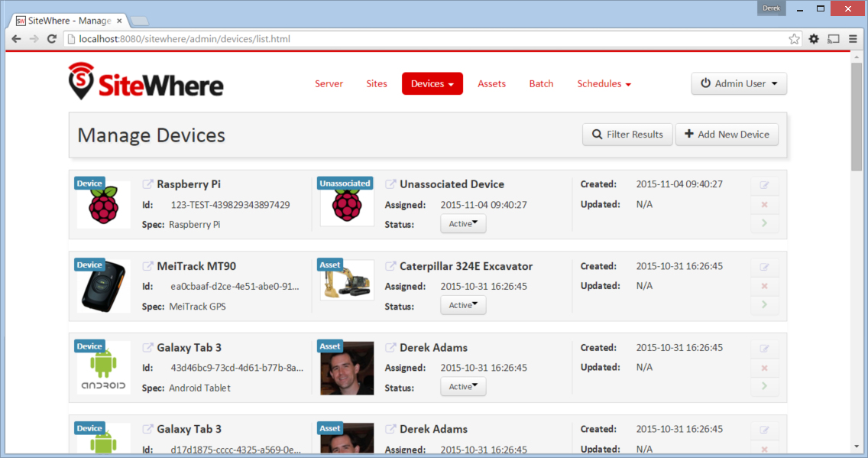Click the cast screen icon in browser toolbar

[x=833, y=39]
